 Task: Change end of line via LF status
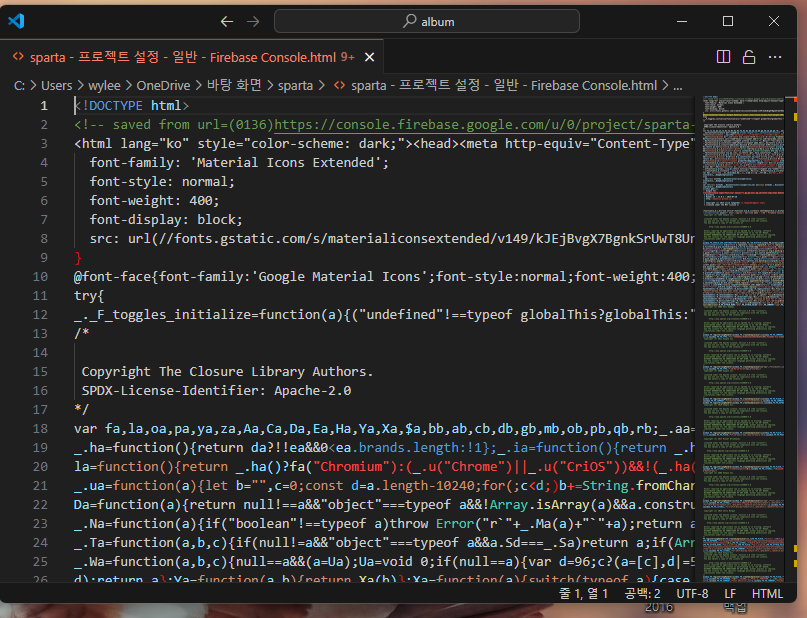(x=730, y=594)
